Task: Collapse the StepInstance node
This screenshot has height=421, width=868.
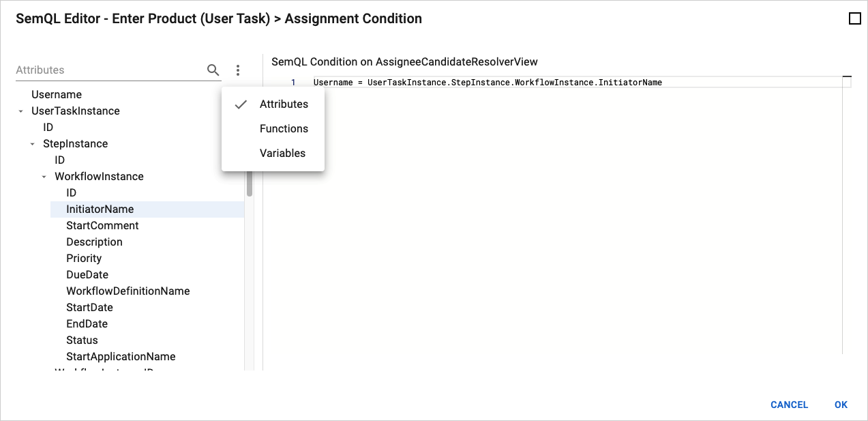Action: tap(32, 143)
